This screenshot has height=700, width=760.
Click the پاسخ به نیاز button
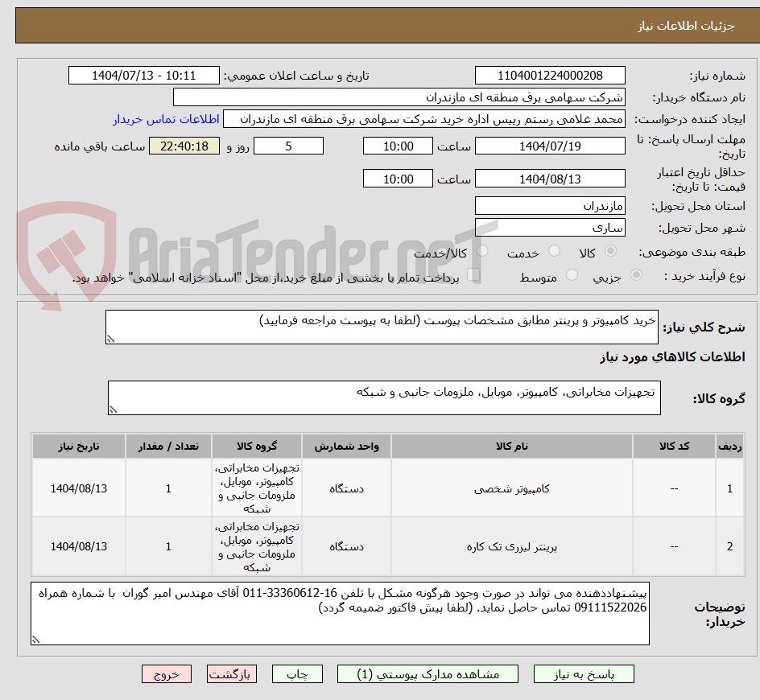coord(584,673)
